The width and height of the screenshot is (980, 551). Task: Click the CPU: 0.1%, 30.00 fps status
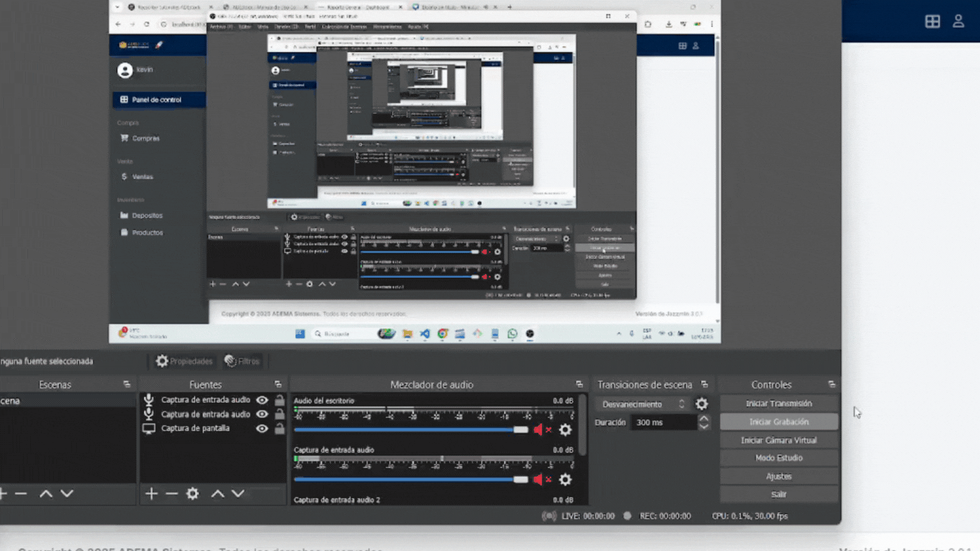750,516
